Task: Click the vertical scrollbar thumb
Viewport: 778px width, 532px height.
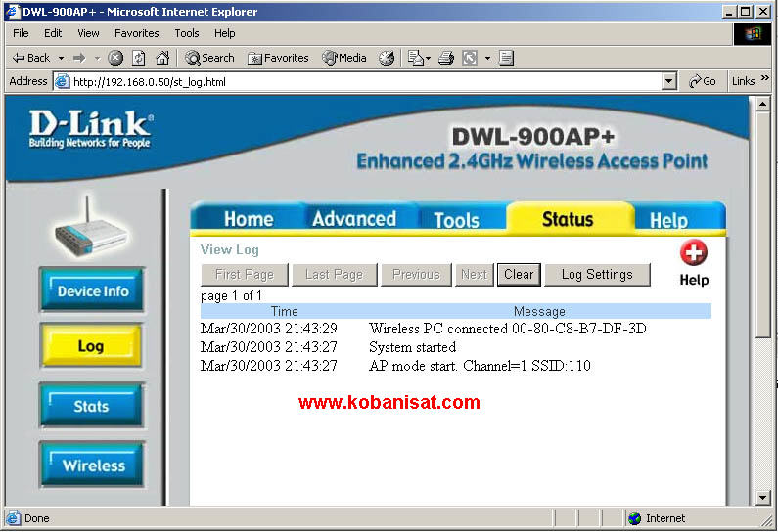Action: point(762,225)
